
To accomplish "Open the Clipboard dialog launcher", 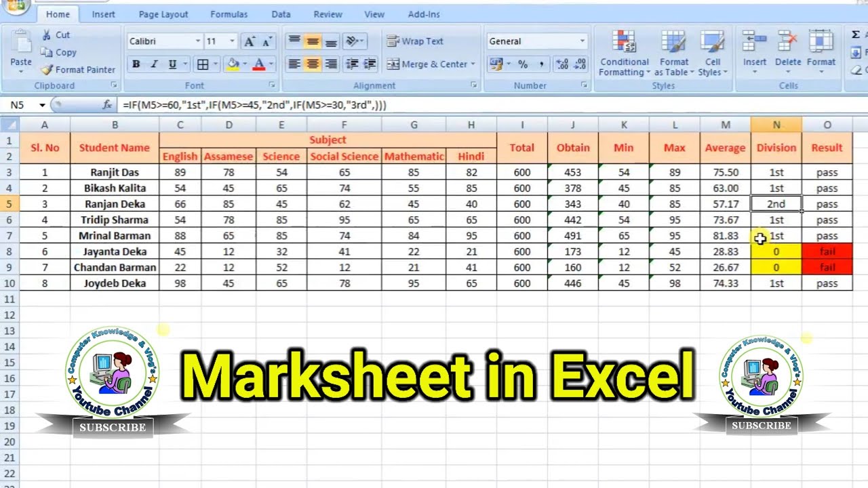I will pos(114,85).
